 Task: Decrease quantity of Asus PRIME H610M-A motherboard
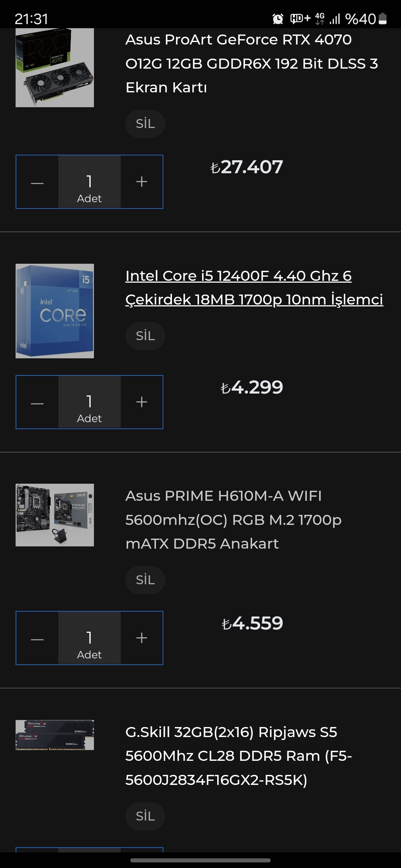pos(37,638)
